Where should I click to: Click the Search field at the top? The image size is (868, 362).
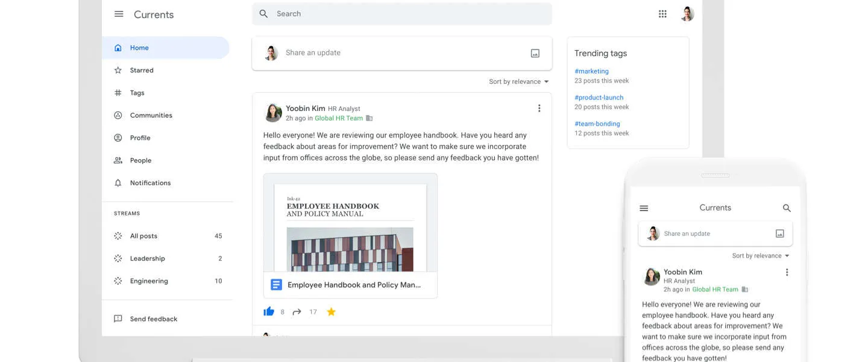[x=401, y=14]
